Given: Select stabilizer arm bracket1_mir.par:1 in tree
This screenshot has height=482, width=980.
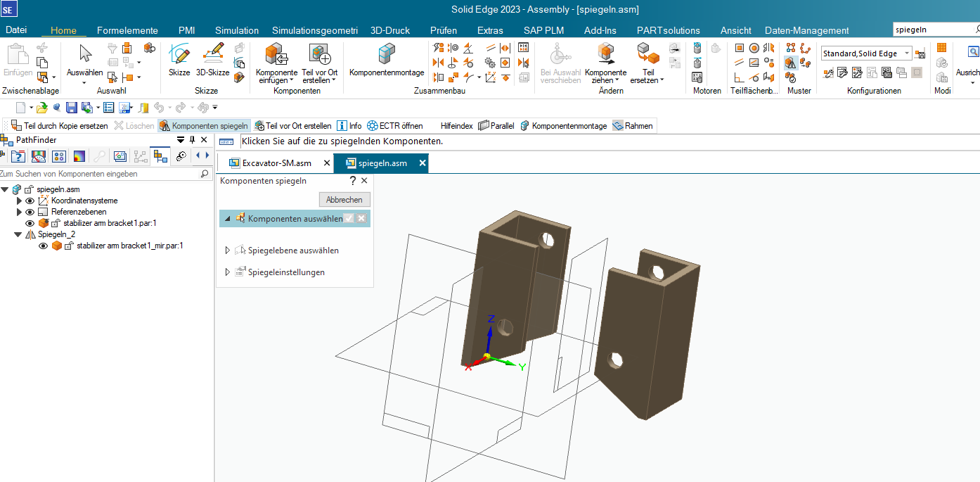Looking at the screenshot, I should (129, 246).
